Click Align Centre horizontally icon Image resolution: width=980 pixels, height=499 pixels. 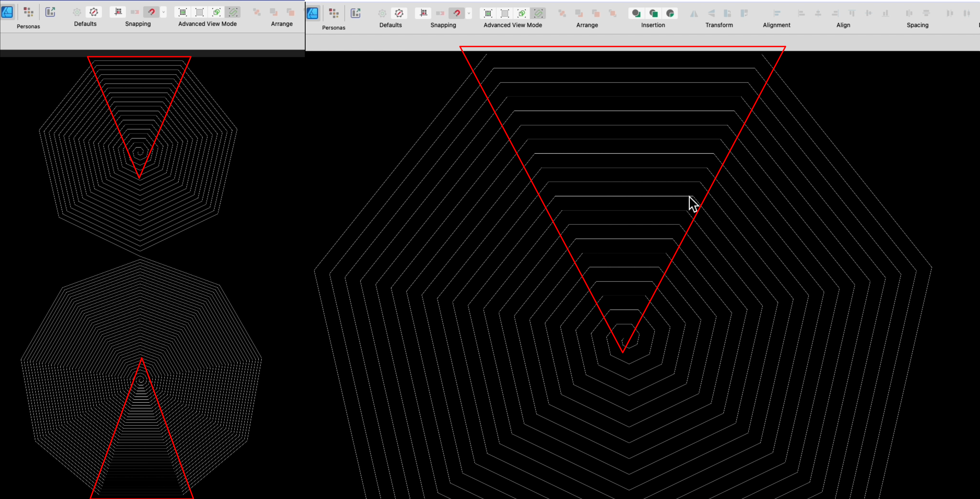(818, 13)
